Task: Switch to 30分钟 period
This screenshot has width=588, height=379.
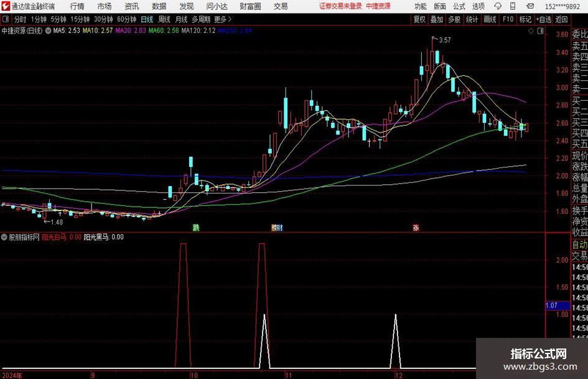Action: pyautogui.click(x=103, y=19)
